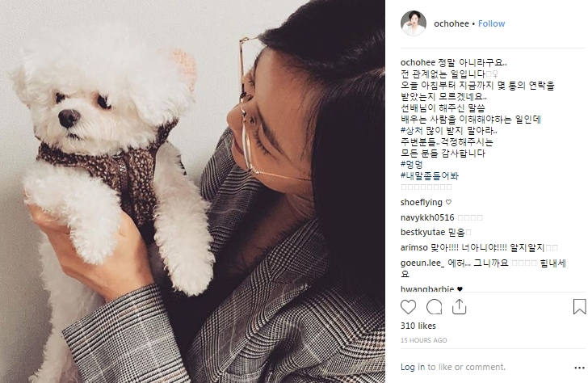Viewport: 588px width, 383px height.
Task: Visit commenter navykkh0516's profile
Action: [427, 217]
